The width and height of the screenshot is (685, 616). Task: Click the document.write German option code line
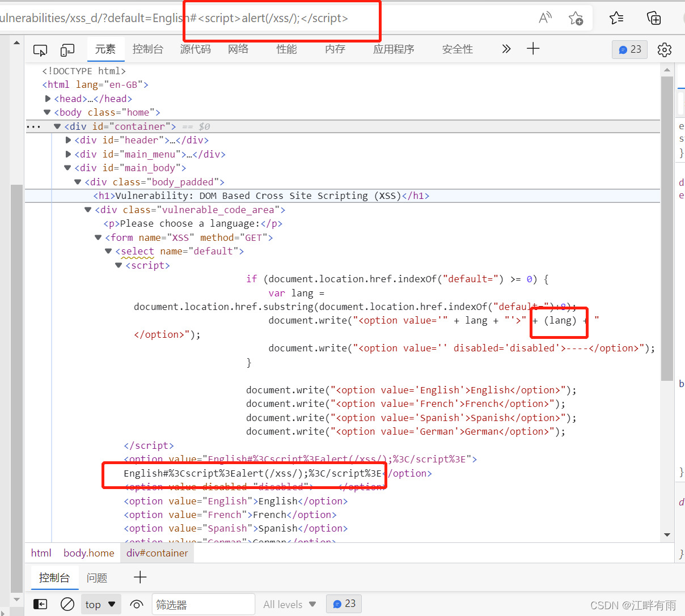click(406, 431)
